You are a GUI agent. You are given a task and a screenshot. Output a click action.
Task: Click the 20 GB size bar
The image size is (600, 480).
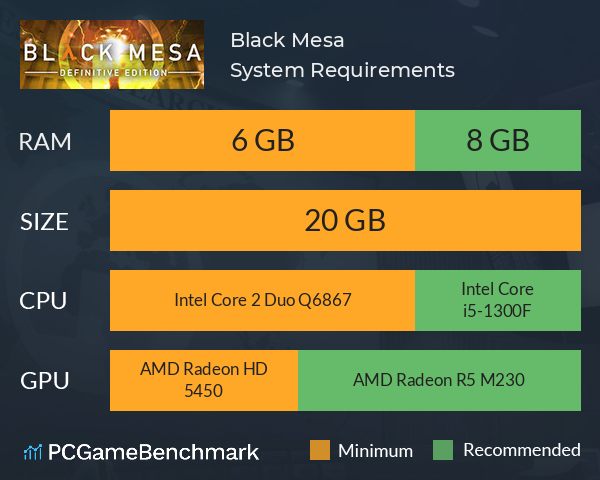(345, 220)
